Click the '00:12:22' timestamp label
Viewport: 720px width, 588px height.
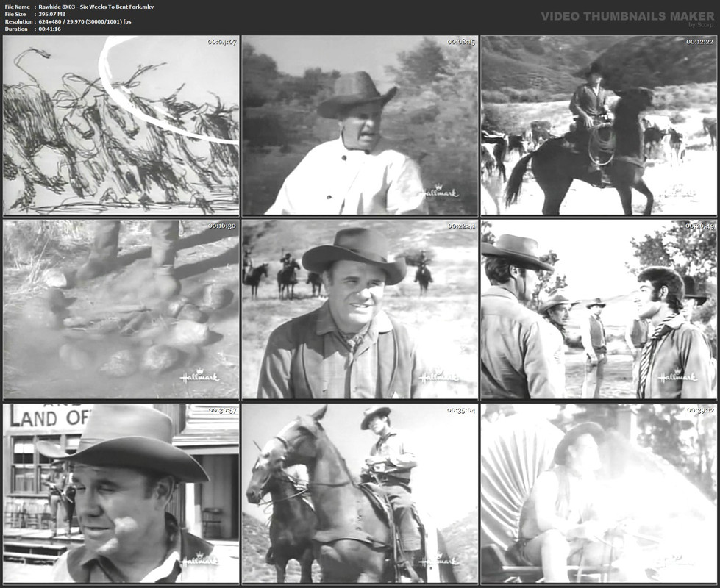700,42
